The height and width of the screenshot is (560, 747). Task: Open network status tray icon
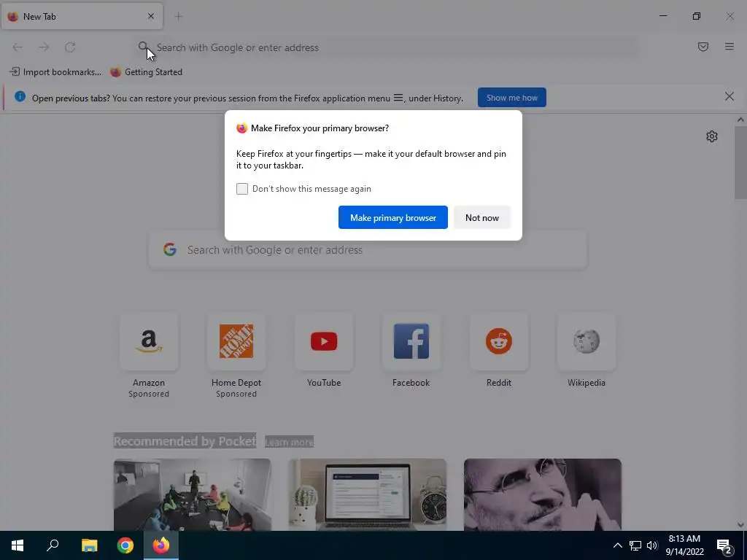(x=635, y=545)
